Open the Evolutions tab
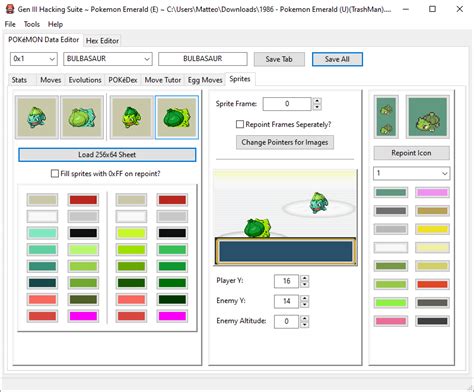 (x=85, y=80)
